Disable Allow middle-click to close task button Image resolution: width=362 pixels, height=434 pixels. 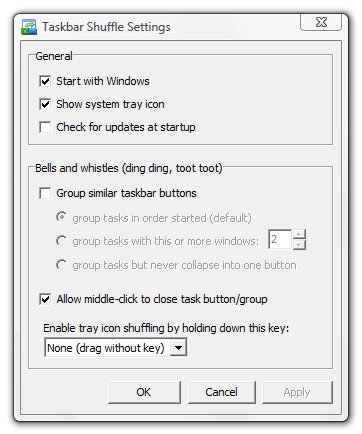45,299
